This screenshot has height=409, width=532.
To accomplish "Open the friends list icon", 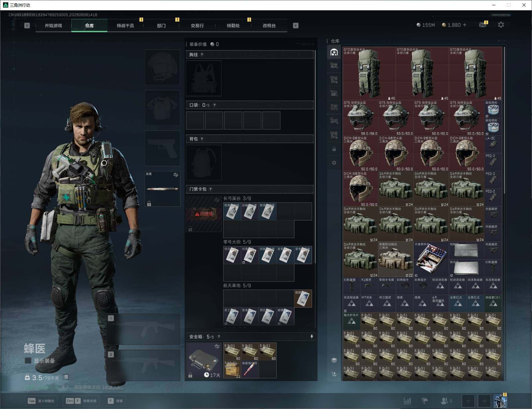I will point(444,401).
